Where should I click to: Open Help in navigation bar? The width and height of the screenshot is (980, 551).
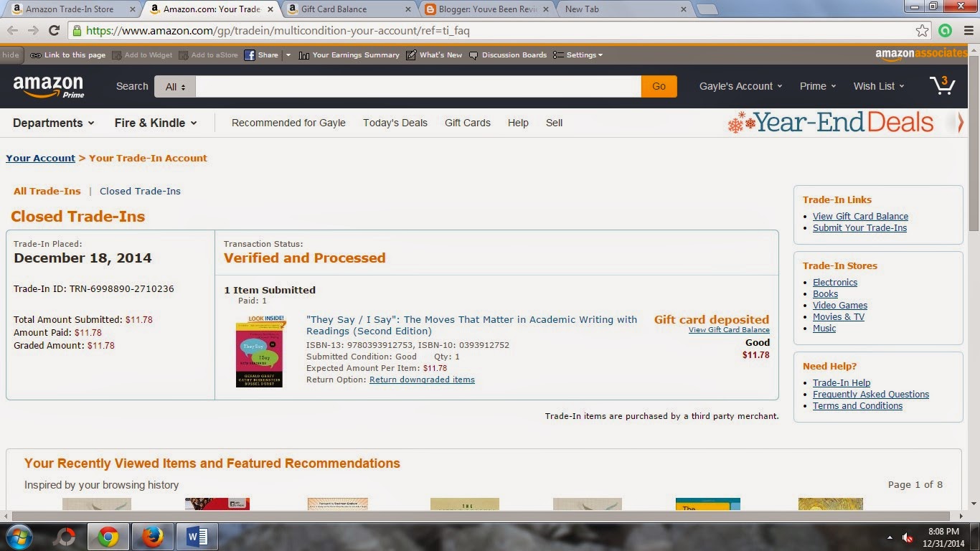click(518, 123)
